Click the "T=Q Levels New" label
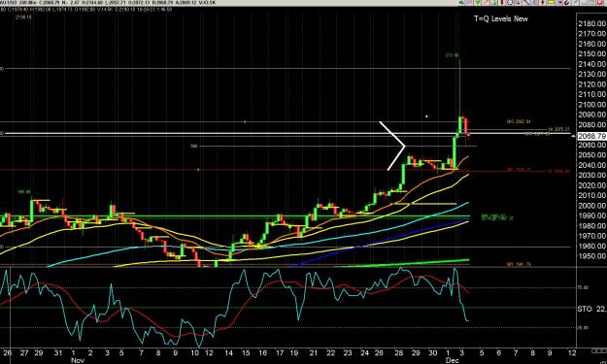 501,18
